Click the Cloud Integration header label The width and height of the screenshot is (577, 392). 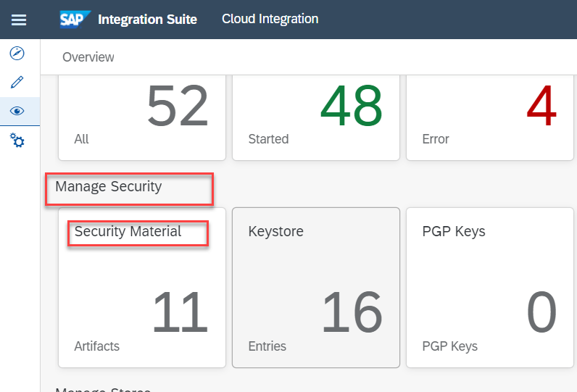(x=270, y=19)
